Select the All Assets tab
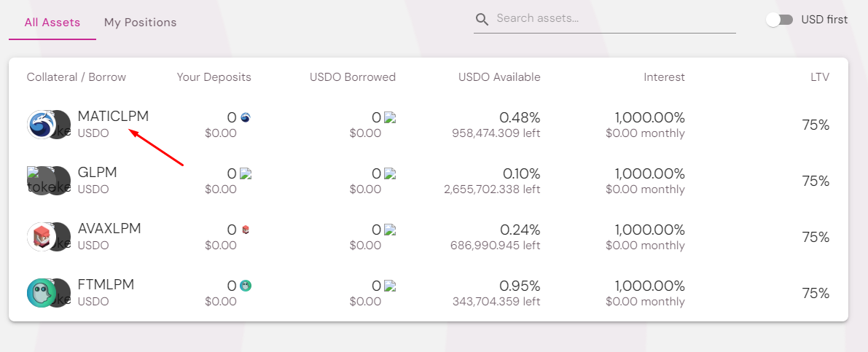The image size is (868, 352). click(52, 23)
